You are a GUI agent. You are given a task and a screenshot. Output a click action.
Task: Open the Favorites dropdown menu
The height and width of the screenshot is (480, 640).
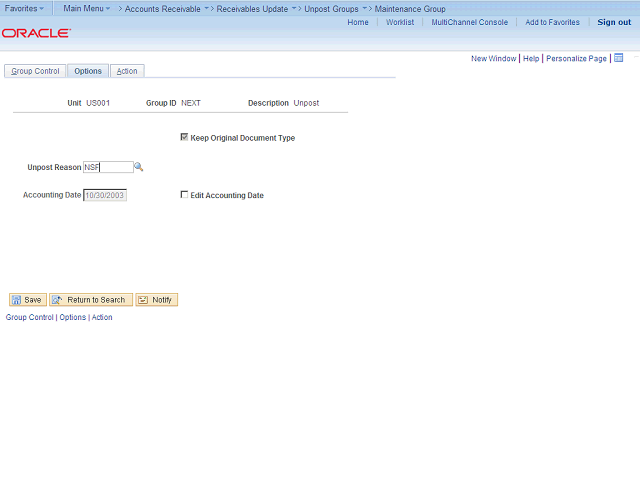pyautogui.click(x=24, y=9)
